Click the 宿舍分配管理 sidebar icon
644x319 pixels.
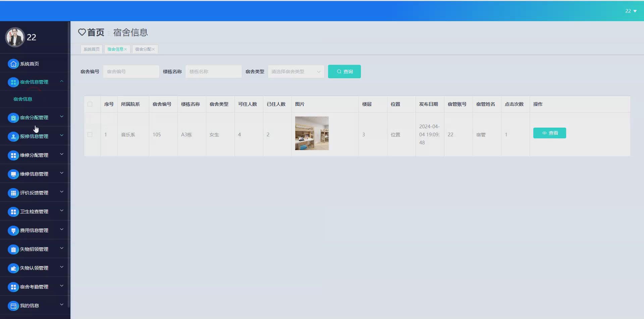13,118
